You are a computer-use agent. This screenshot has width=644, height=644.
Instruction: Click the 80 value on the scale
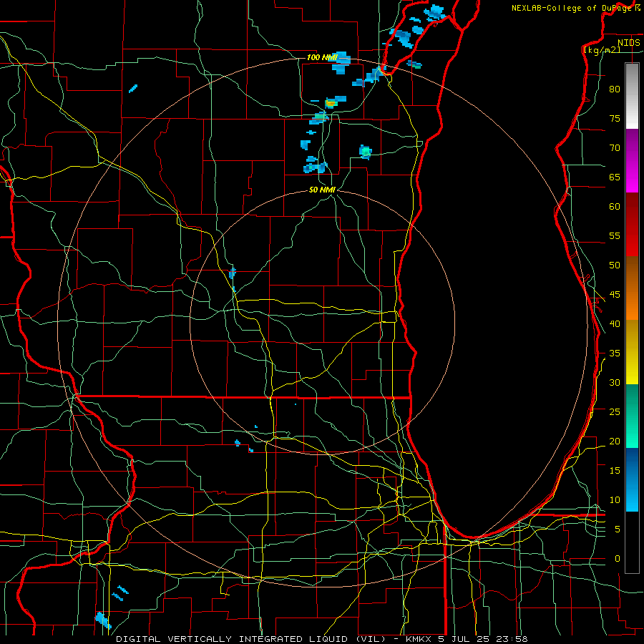click(615, 89)
